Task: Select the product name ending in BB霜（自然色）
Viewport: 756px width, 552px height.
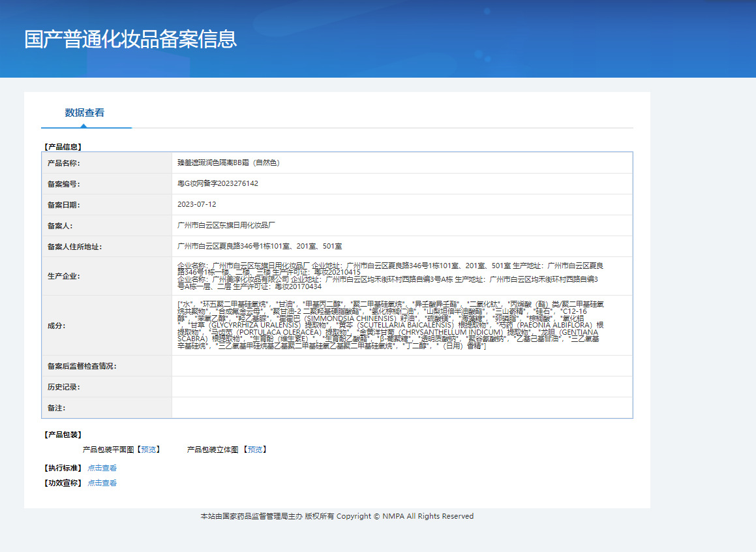Action: (x=228, y=163)
